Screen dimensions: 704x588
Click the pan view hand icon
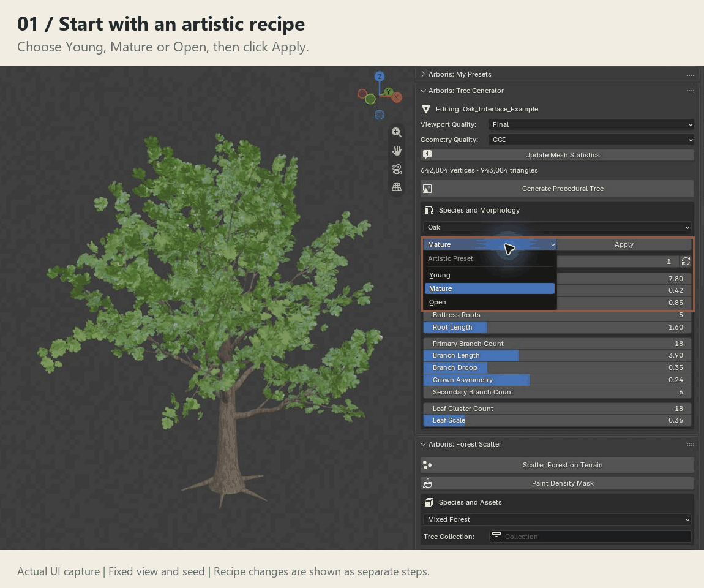pyautogui.click(x=397, y=151)
